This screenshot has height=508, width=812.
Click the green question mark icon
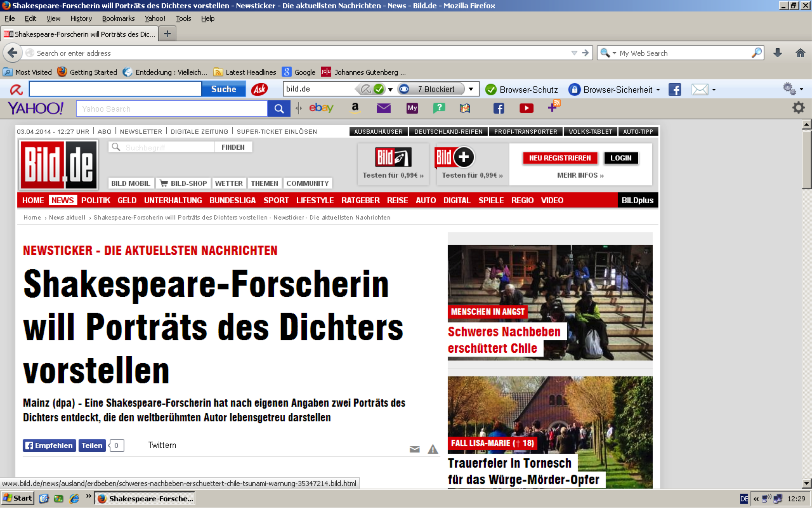point(439,108)
